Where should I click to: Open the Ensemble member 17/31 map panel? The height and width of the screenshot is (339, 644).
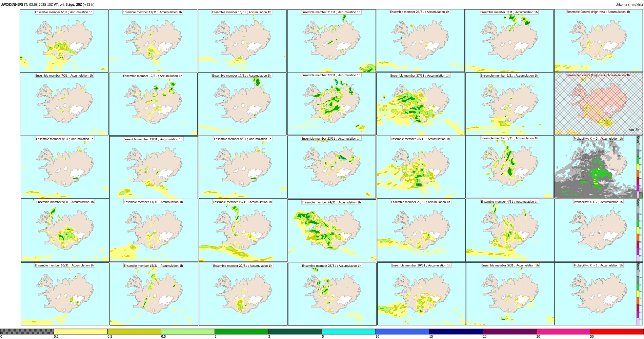[x=242, y=104]
